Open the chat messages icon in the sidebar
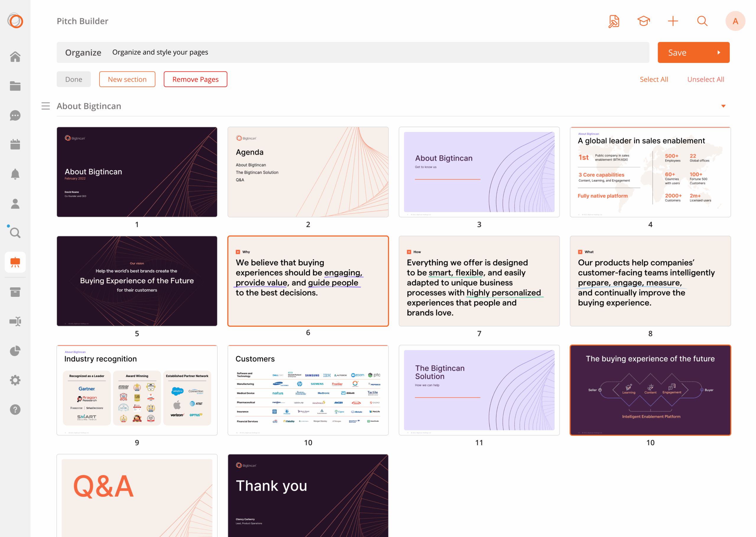This screenshot has width=756, height=537. point(15,115)
